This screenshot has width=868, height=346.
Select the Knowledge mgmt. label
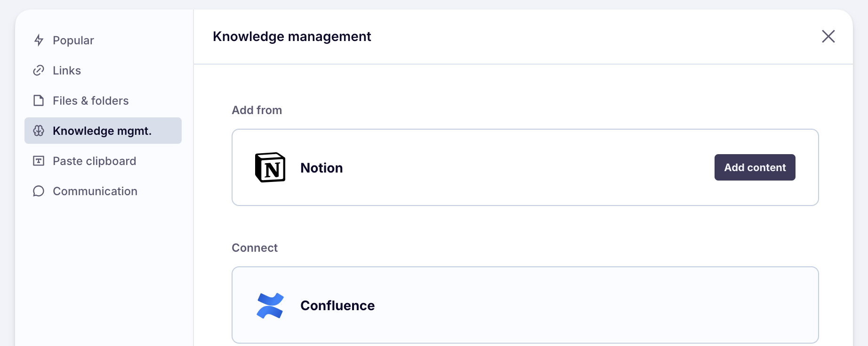[102, 131]
